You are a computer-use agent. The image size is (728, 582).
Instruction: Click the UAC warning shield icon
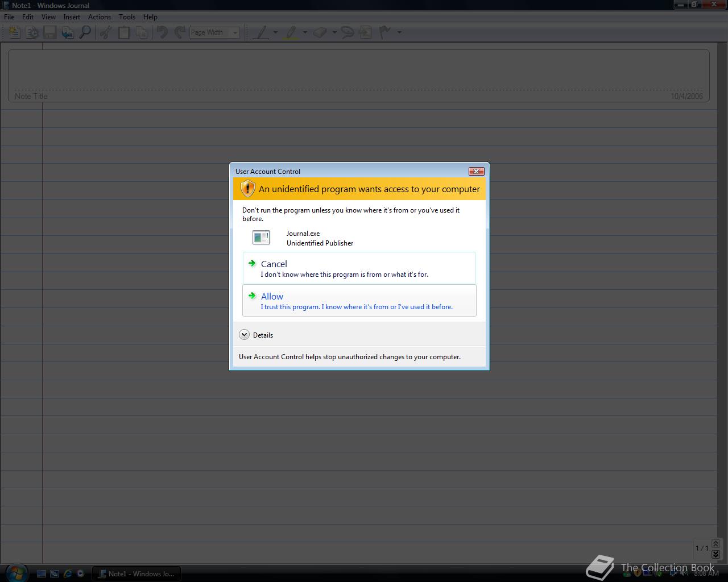click(x=247, y=189)
